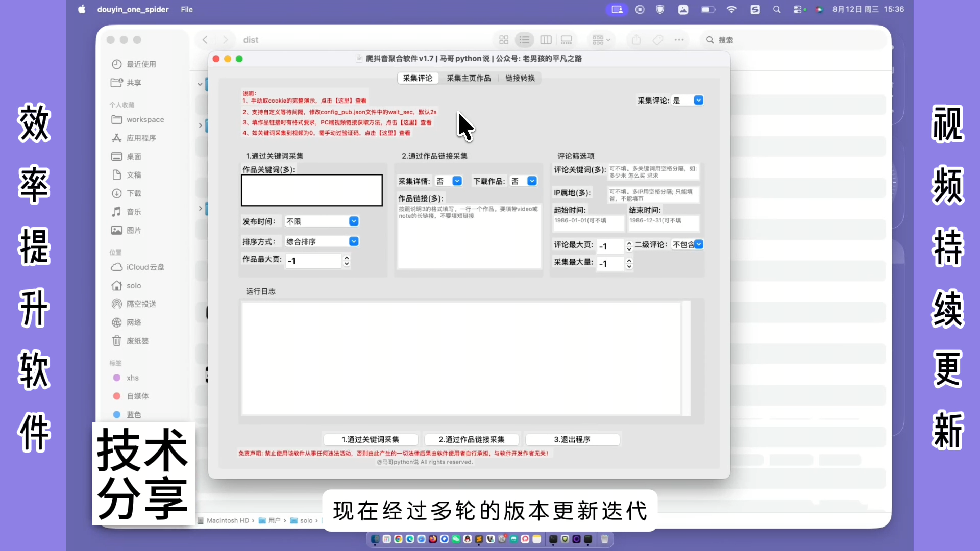Click the IP属地 input field
Viewport: 980px width, 551px height.
(x=653, y=195)
